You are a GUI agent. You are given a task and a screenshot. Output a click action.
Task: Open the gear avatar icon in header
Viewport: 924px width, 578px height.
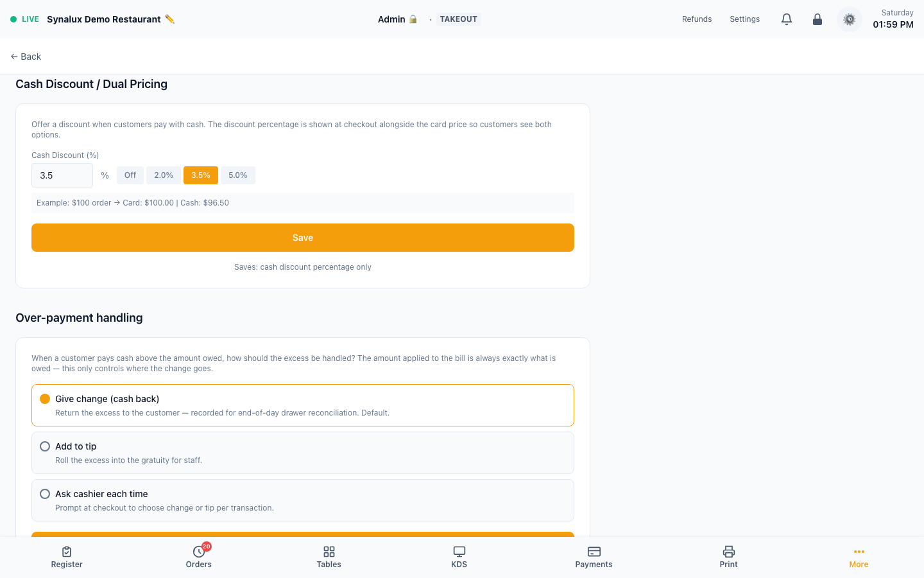tap(850, 19)
